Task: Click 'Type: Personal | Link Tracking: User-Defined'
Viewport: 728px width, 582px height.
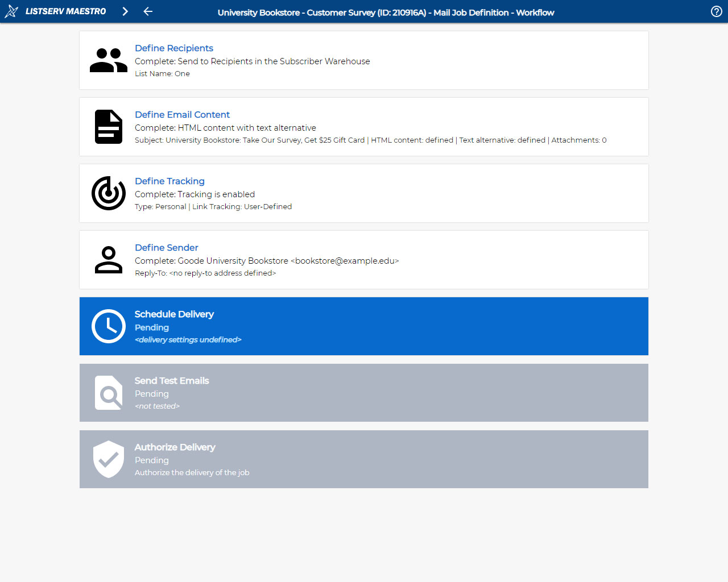Action: click(x=213, y=207)
